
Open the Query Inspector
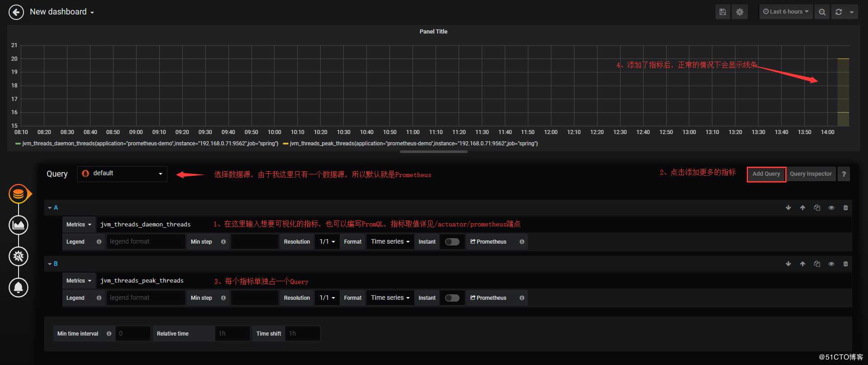(x=811, y=174)
